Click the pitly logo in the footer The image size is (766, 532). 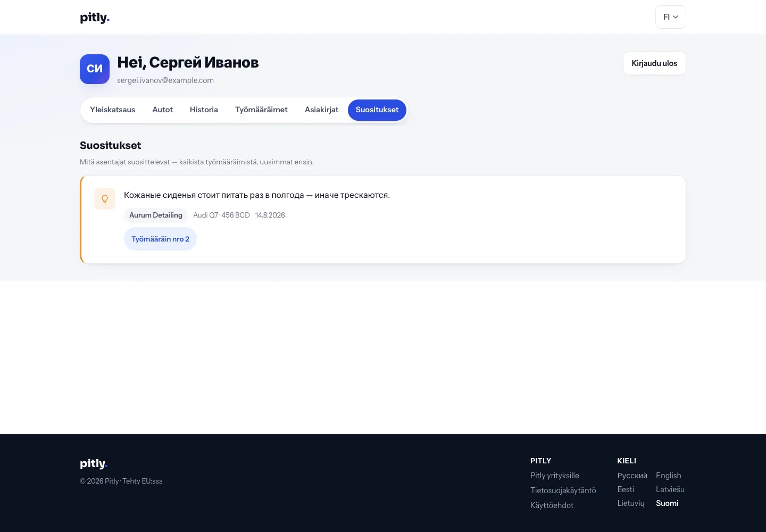[94, 464]
